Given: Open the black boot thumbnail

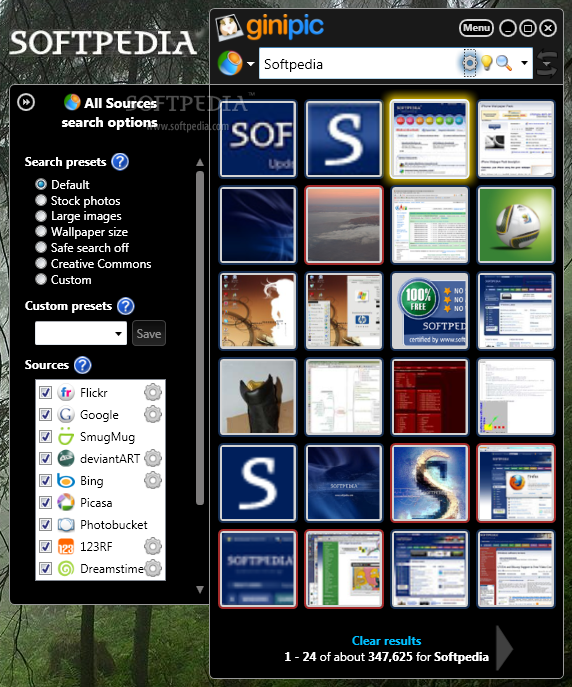Looking at the screenshot, I should 258,397.
